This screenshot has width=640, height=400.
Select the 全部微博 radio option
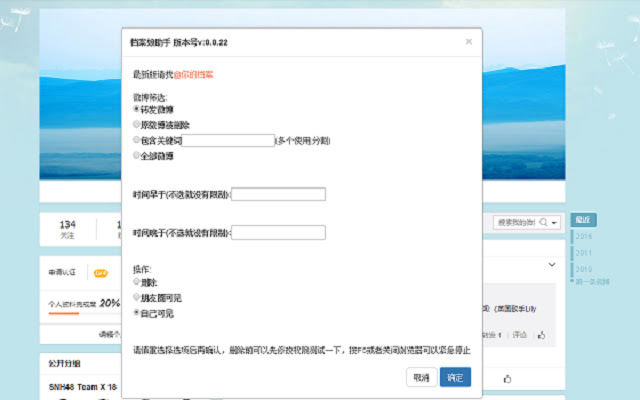tap(136, 155)
